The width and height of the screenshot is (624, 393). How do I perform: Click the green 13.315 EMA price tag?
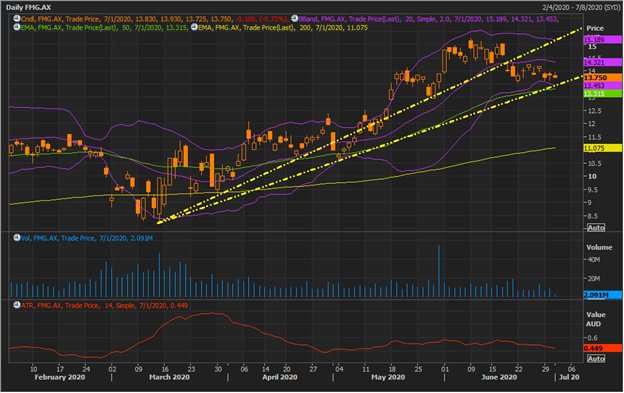point(603,93)
